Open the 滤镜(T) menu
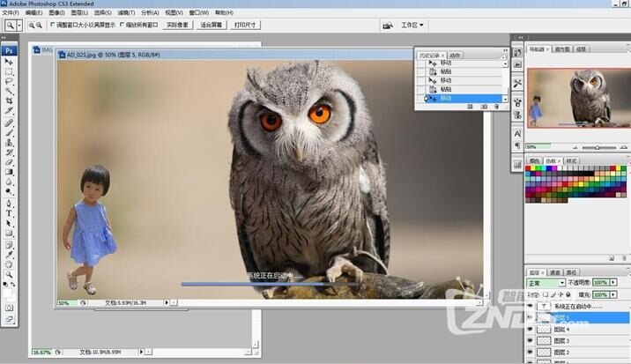The image size is (631, 364). coord(127,12)
